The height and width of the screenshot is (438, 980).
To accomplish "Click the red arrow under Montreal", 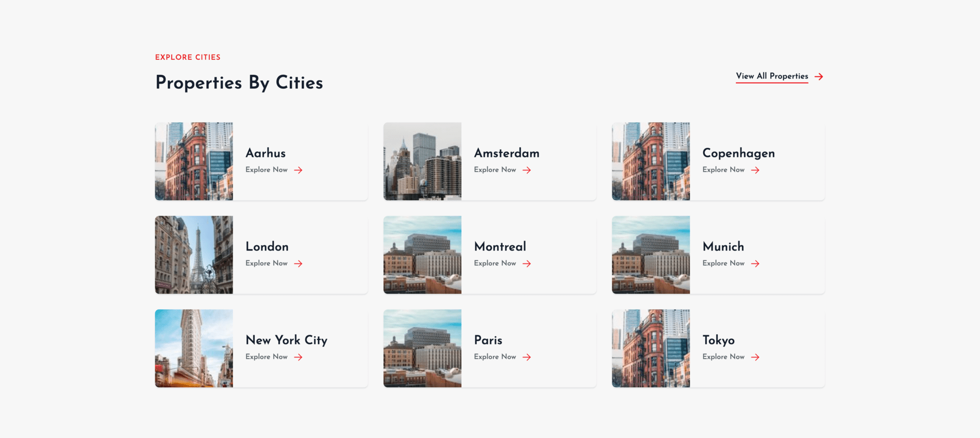I will (527, 263).
